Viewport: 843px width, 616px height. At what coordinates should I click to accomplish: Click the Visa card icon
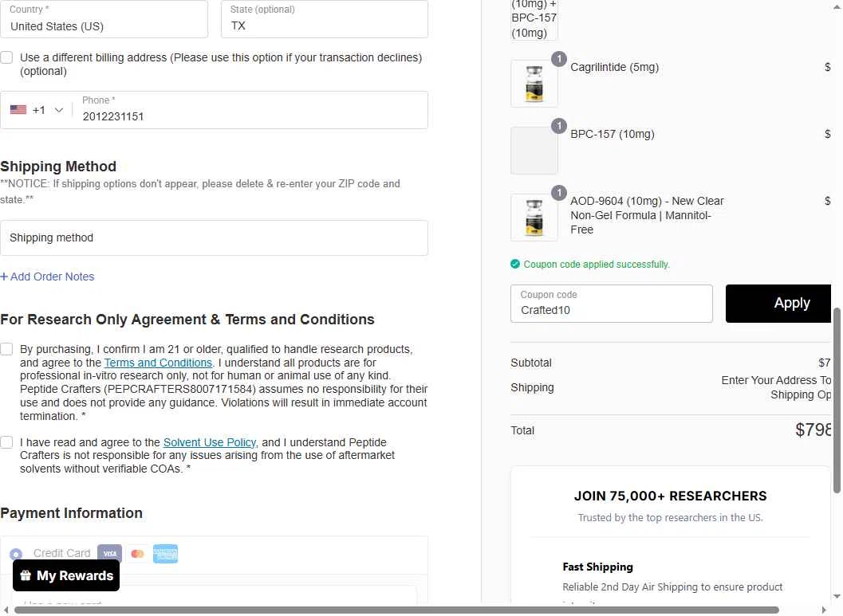(x=110, y=553)
